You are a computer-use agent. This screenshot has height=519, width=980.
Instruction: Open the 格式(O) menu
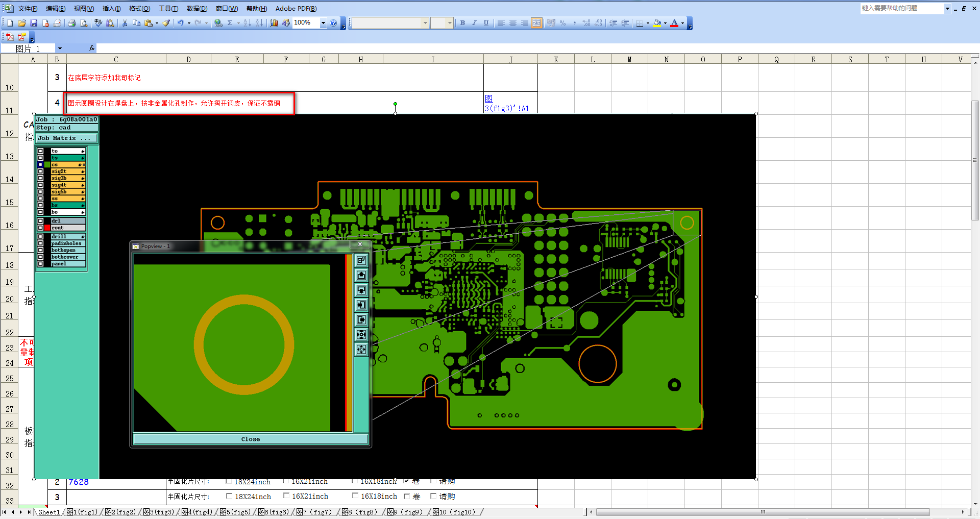[x=139, y=8]
